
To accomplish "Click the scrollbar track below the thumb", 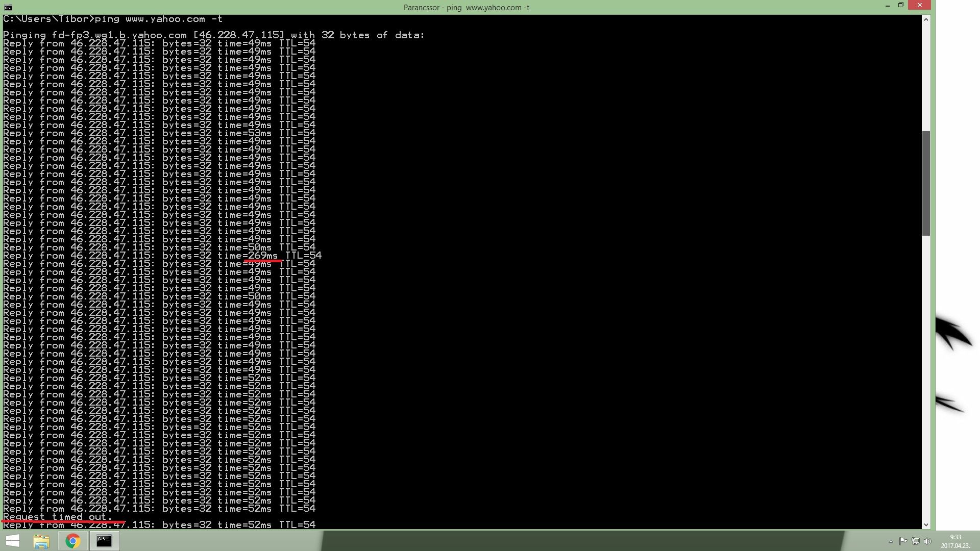I will point(926,378).
